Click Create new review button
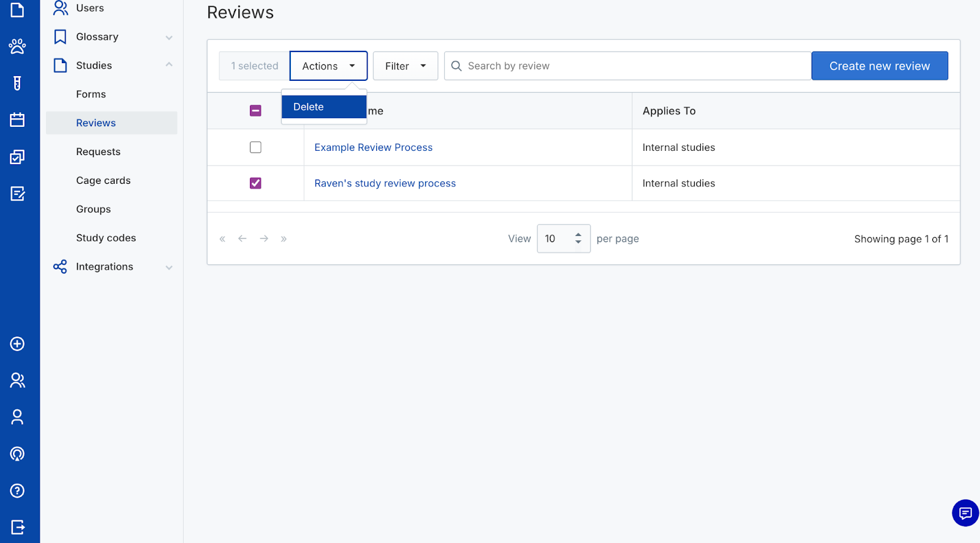 (x=879, y=66)
